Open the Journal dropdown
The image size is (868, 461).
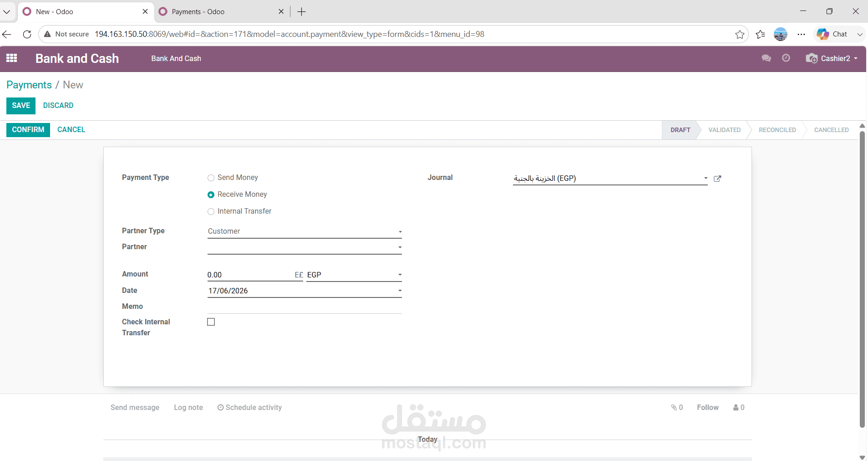point(610,178)
